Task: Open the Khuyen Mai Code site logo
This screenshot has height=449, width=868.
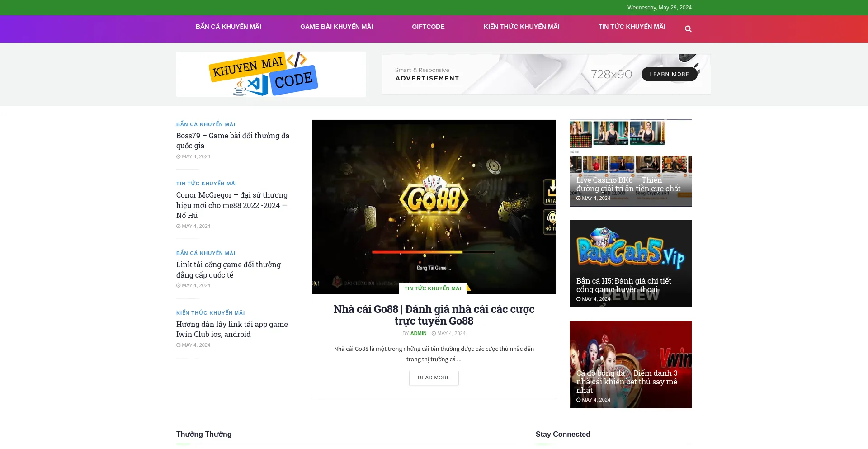Action: (271, 74)
